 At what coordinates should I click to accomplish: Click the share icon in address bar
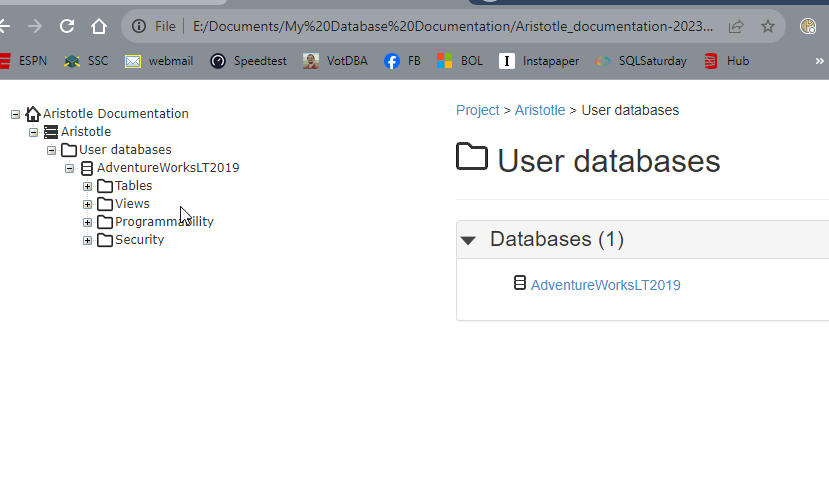(736, 26)
